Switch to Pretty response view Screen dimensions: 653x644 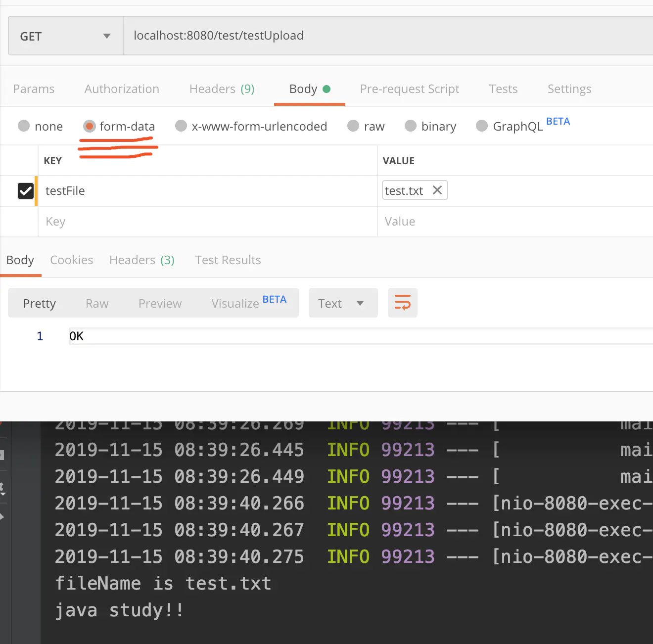[40, 303]
